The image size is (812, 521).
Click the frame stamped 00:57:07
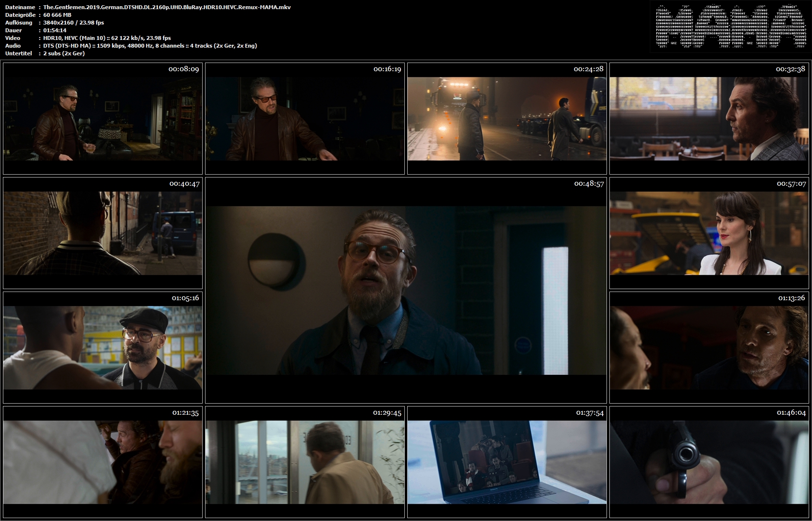pyautogui.click(x=709, y=233)
